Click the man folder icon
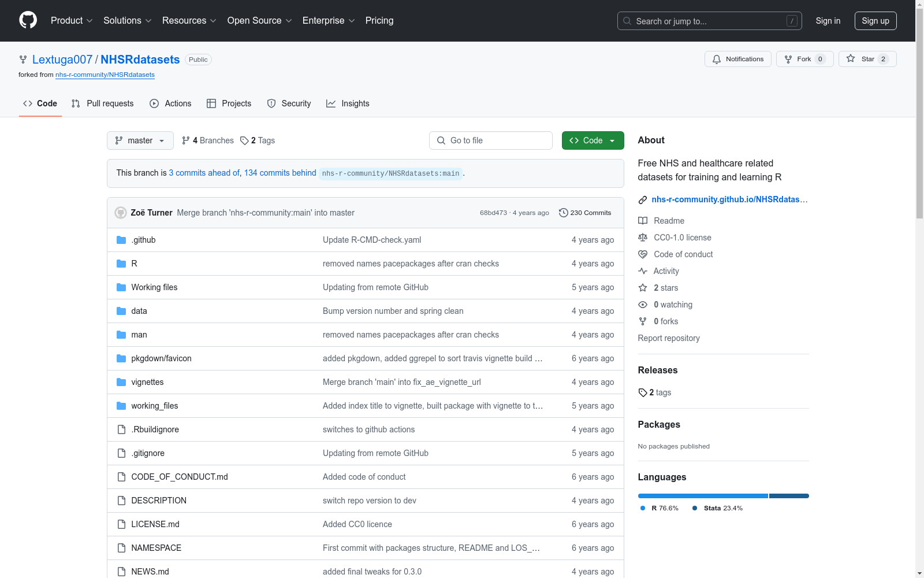The width and height of the screenshot is (924, 578). (x=121, y=335)
